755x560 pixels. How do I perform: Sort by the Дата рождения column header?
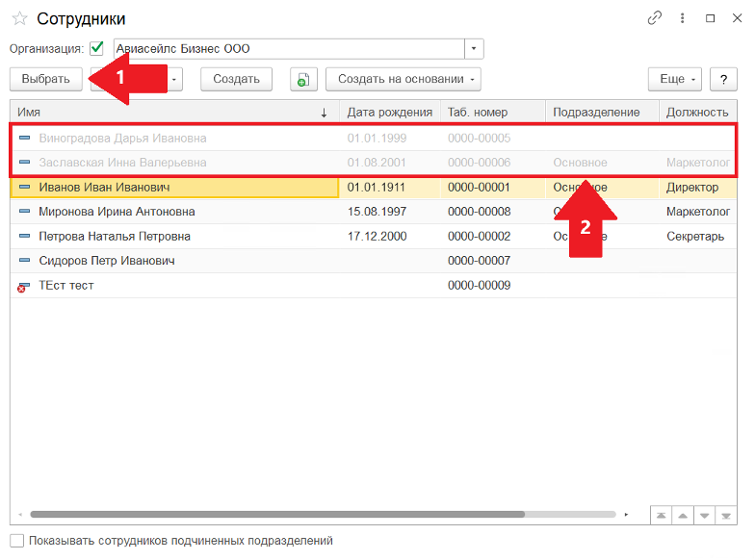coord(389,113)
